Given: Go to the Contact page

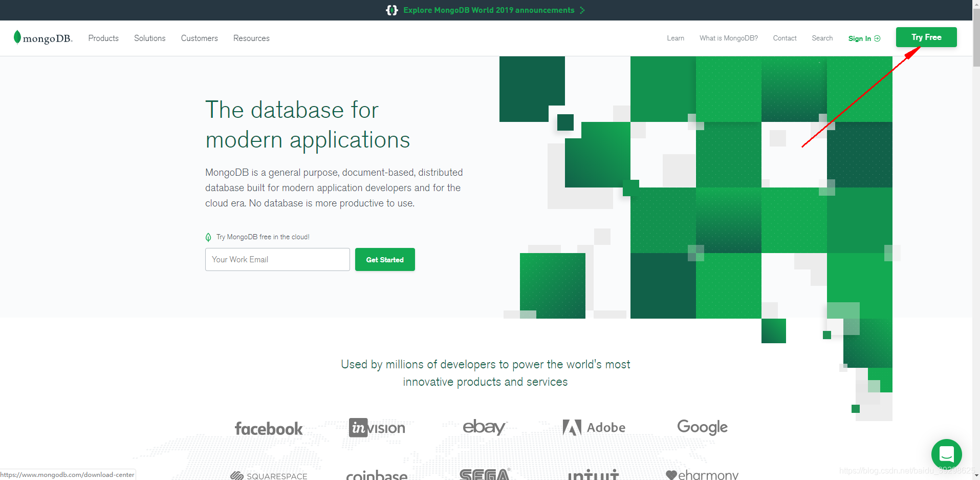Looking at the screenshot, I should point(785,38).
